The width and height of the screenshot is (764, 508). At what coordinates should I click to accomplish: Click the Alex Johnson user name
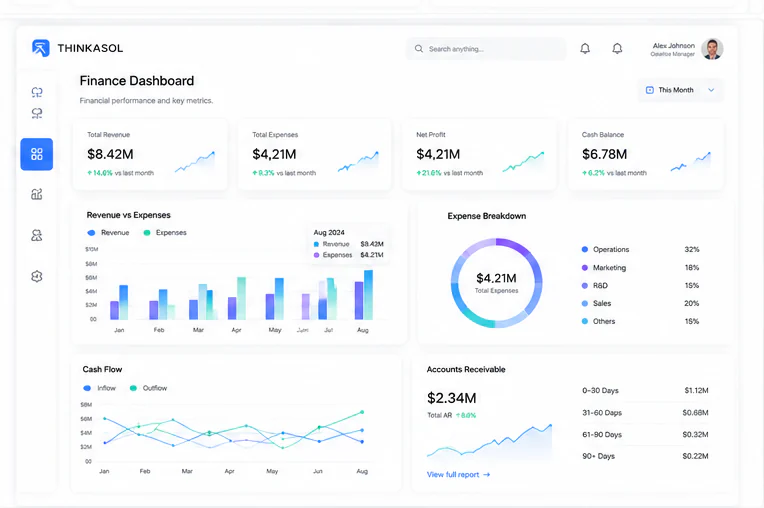click(673, 45)
